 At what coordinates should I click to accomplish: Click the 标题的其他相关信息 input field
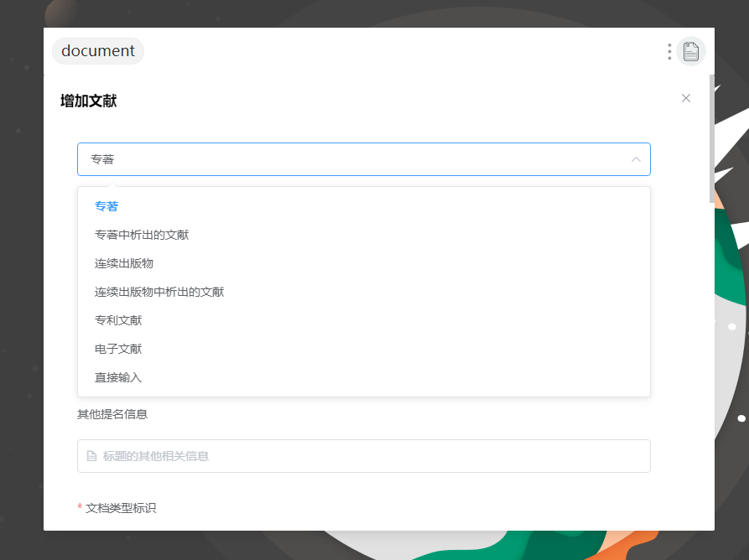(363, 456)
